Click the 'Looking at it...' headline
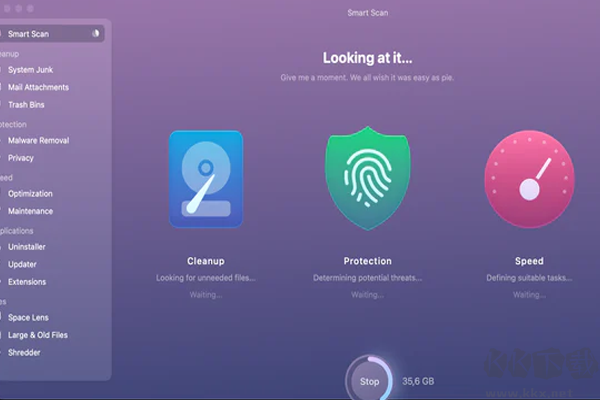This screenshot has width=600, height=400. pos(367,58)
